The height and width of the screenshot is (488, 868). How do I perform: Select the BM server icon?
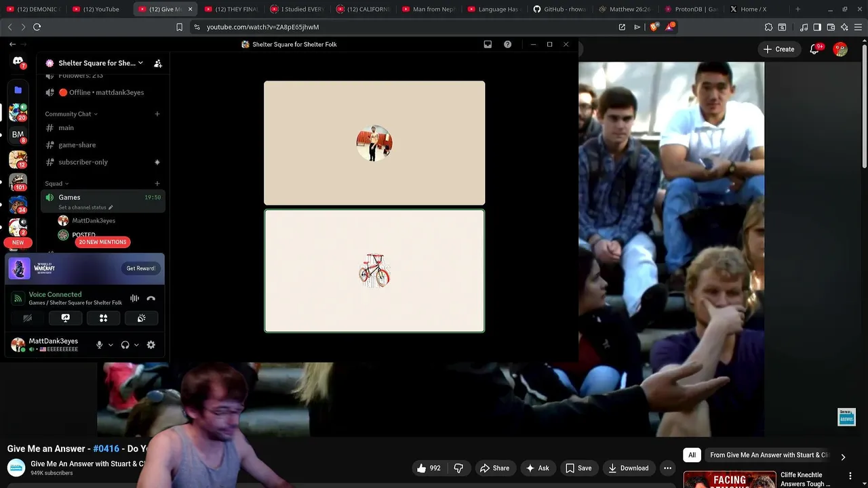[18, 135]
